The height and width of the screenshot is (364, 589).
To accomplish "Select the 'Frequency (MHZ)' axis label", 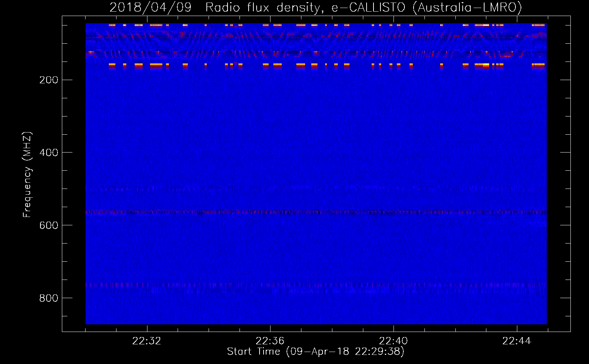I will tap(27, 175).
